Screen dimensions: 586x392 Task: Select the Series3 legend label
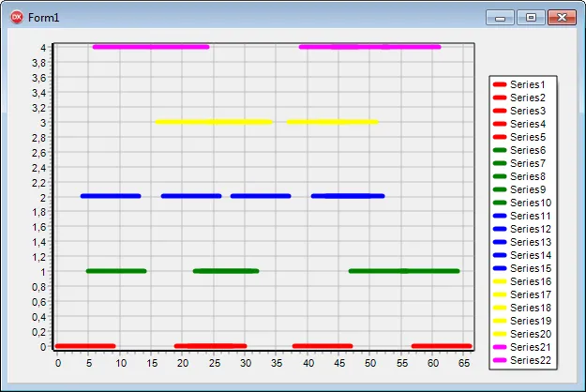point(528,111)
